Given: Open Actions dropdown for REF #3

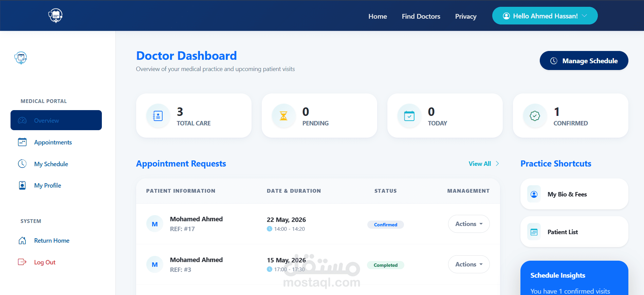Looking at the screenshot, I should tap(469, 264).
